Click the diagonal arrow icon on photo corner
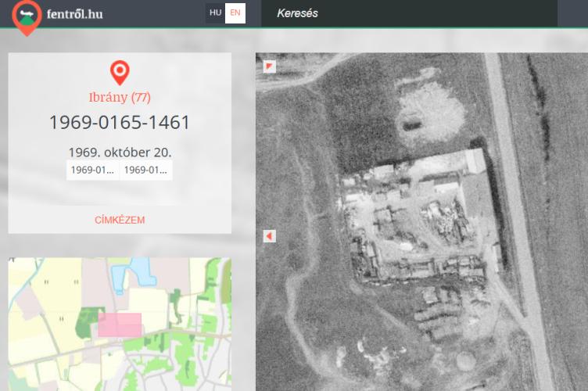Image resolution: width=588 pixels, height=391 pixels. tap(270, 66)
